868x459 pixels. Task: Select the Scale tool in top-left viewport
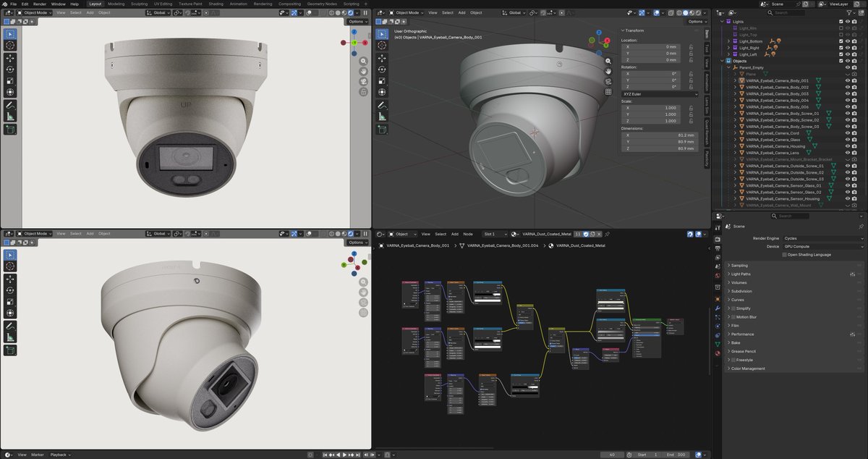(x=10, y=81)
